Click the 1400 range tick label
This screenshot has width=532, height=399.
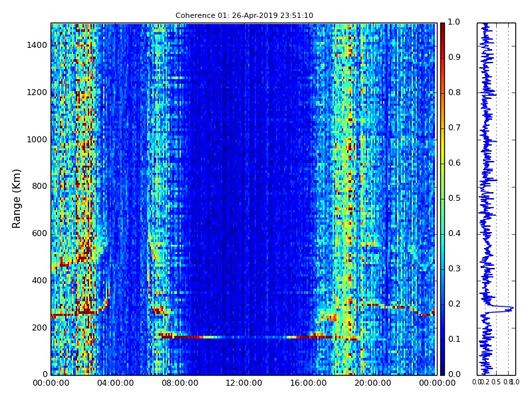[x=37, y=45]
